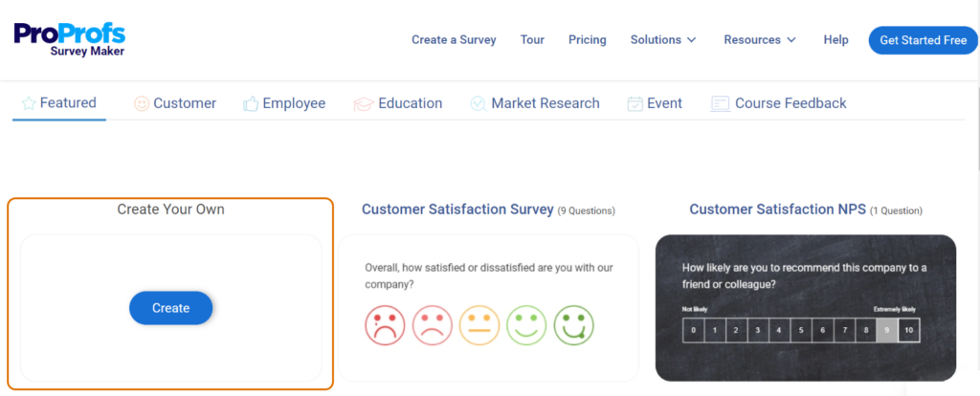This screenshot has width=980, height=396.
Task: Expand the Resources dropdown menu
Action: click(x=760, y=40)
